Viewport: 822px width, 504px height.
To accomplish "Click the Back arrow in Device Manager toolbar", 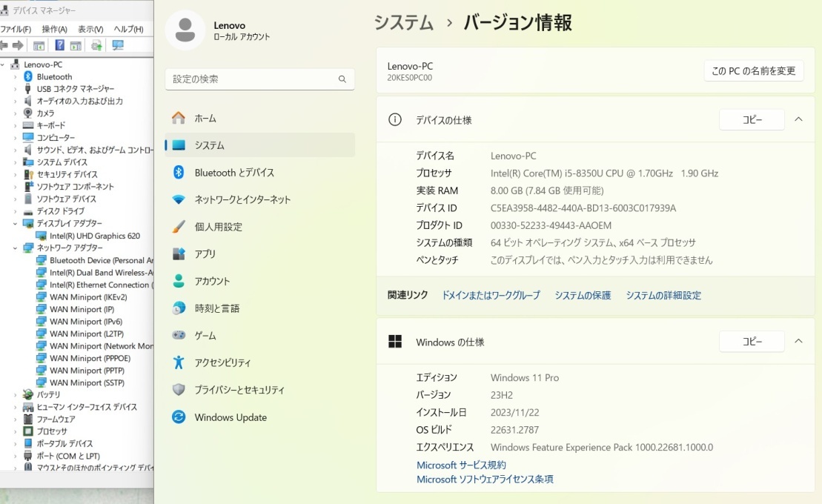I will coord(4,46).
